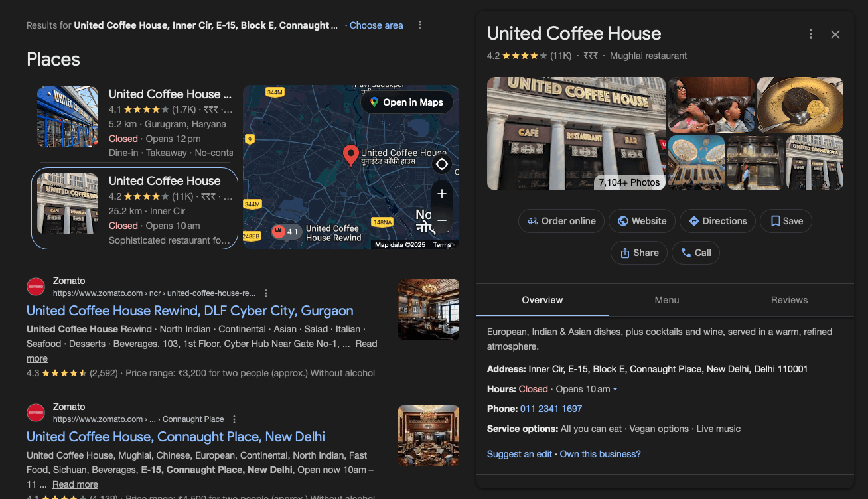The image size is (868, 499).
Task: Open United Coffee House, Connaught Place result
Action: [x=176, y=437]
